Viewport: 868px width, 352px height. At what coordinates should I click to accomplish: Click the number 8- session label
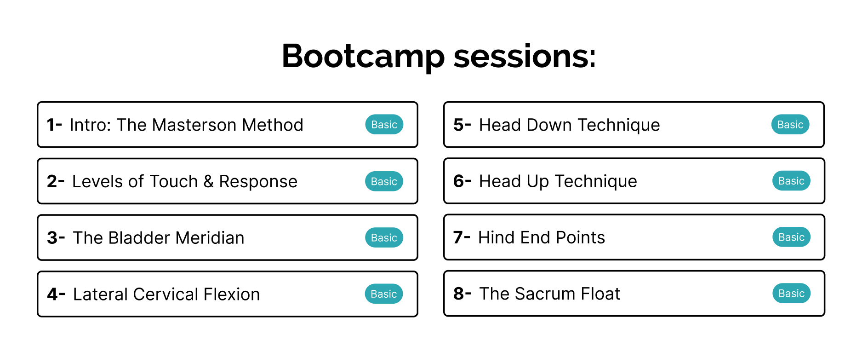point(462,294)
